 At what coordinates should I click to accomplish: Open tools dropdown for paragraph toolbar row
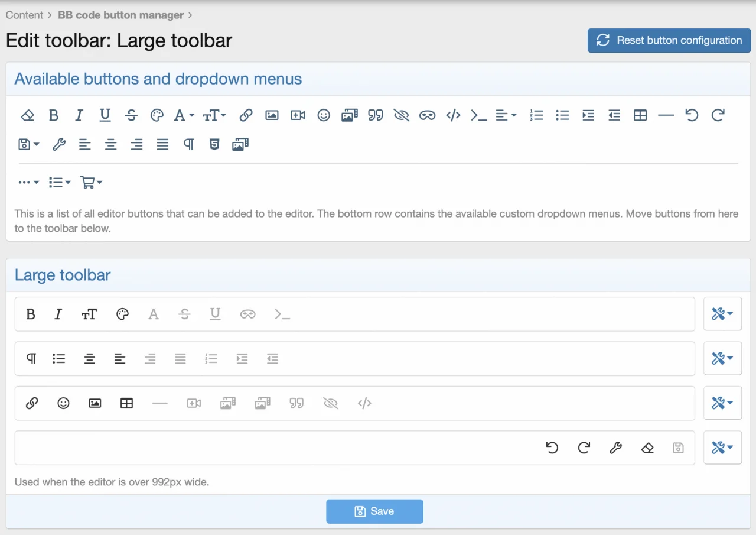click(x=722, y=358)
